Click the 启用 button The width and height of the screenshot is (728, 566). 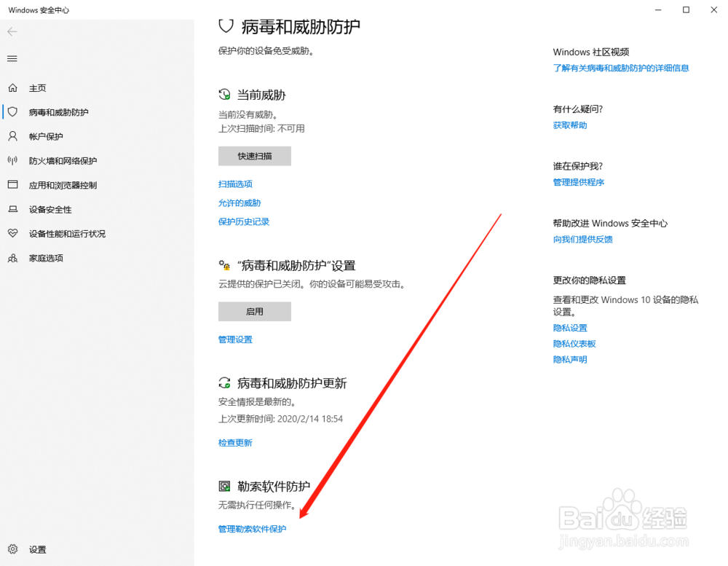(x=254, y=311)
